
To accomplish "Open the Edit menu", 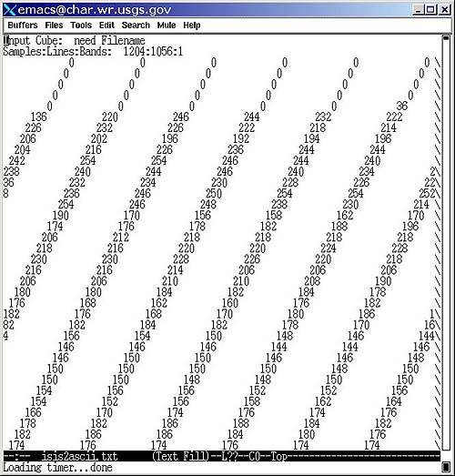I will click(106, 25).
